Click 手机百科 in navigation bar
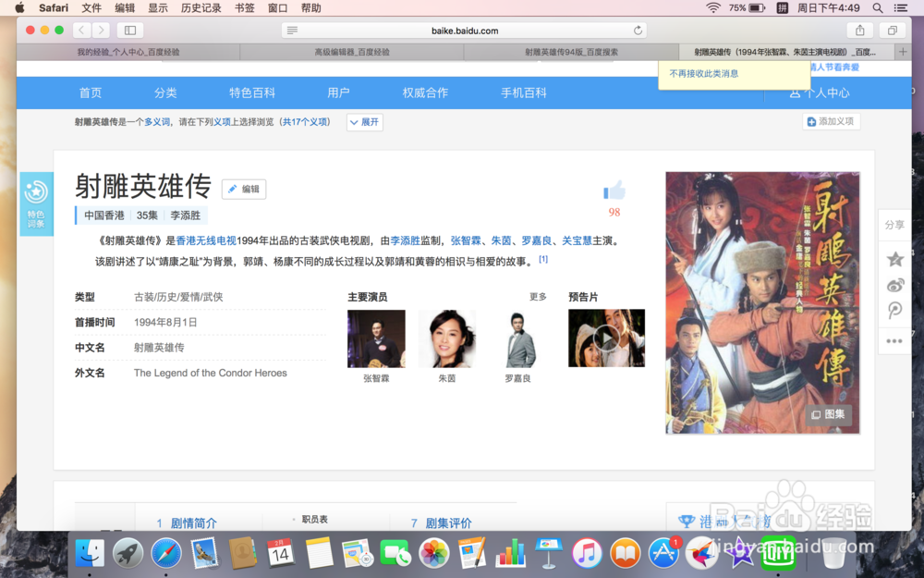The width and height of the screenshot is (924, 578). [523, 92]
